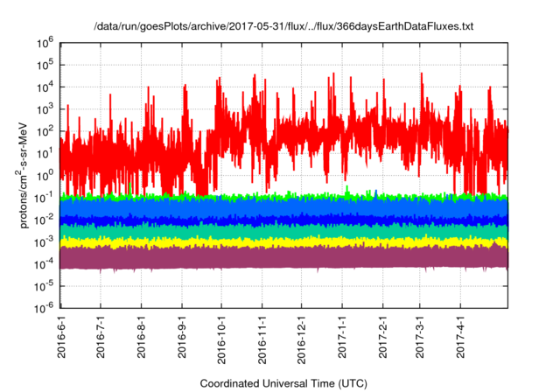Click the 2016-8-1 date label

(x=142, y=336)
